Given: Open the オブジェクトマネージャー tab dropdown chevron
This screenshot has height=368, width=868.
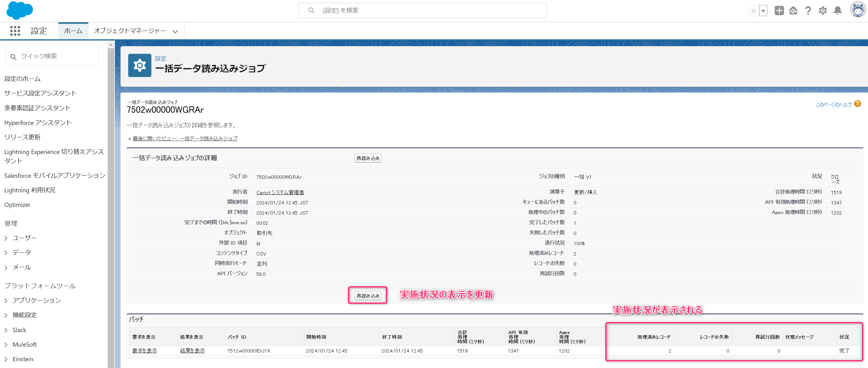Looking at the screenshot, I should 175,31.
